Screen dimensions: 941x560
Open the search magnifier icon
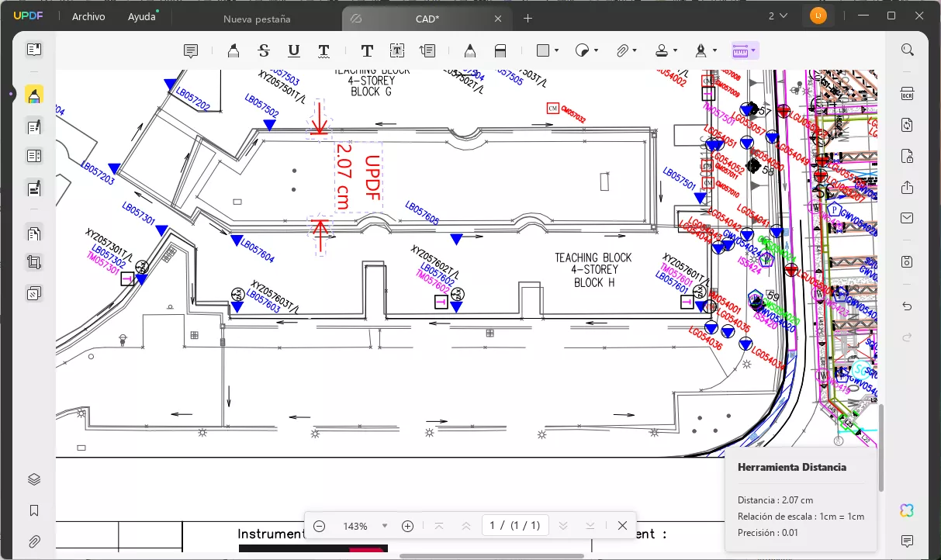click(907, 50)
